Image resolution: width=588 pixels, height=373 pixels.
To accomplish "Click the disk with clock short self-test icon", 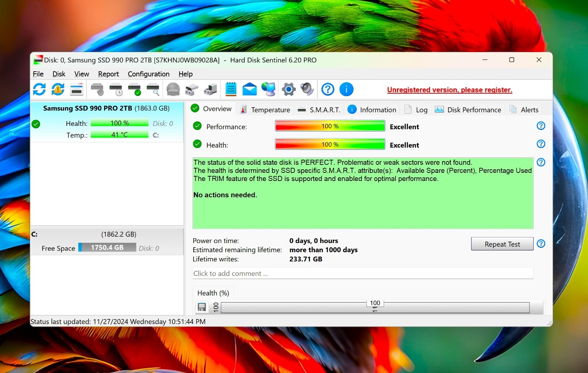I will (x=116, y=89).
